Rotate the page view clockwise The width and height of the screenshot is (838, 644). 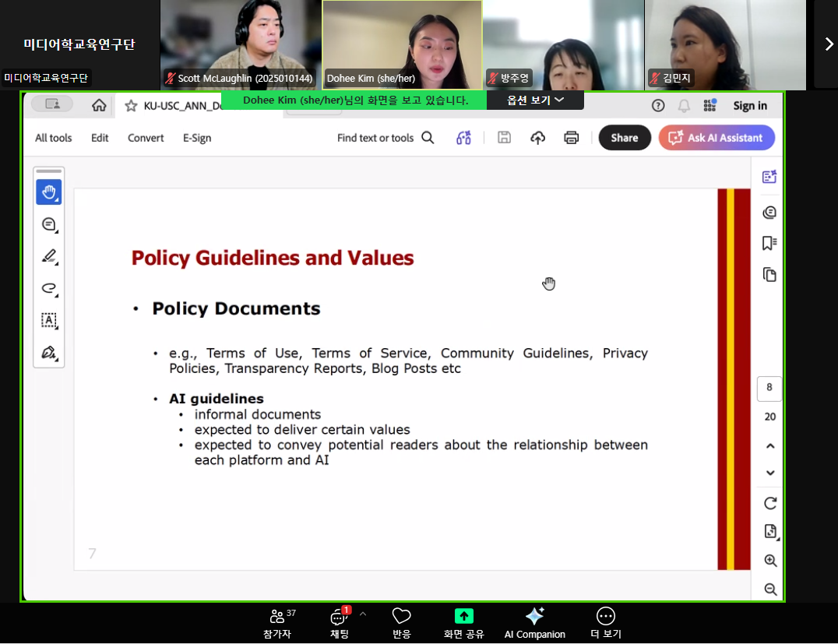pos(769,503)
